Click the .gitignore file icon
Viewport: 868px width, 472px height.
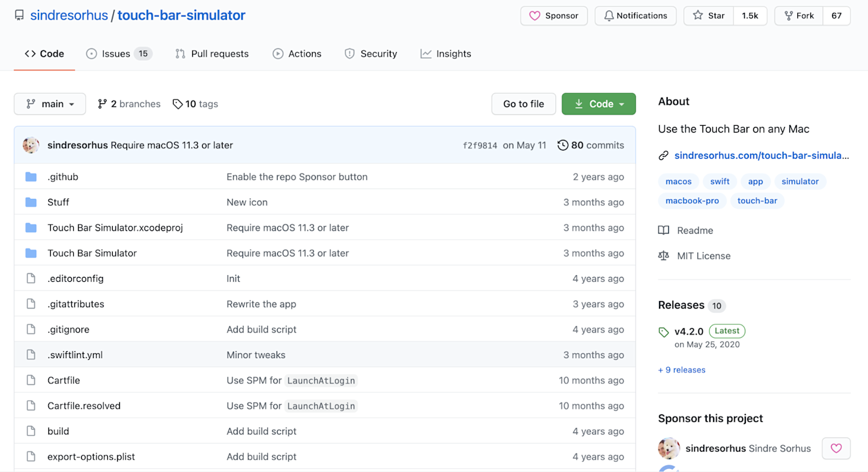click(31, 330)
